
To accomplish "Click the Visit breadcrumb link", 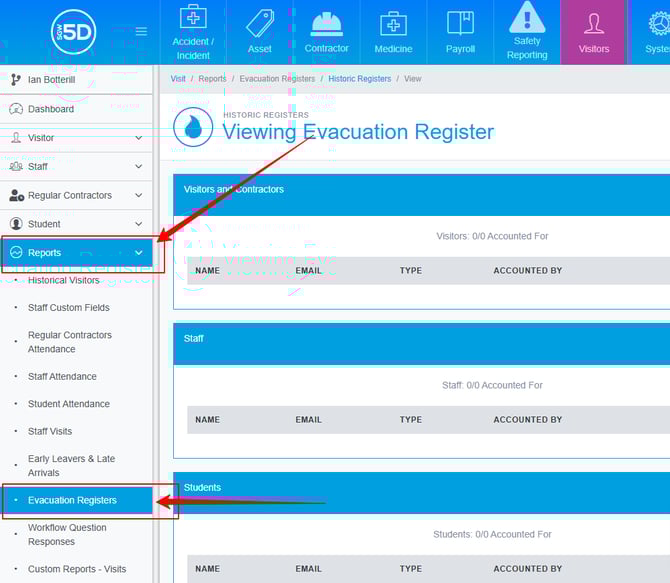I will point(178,79).
